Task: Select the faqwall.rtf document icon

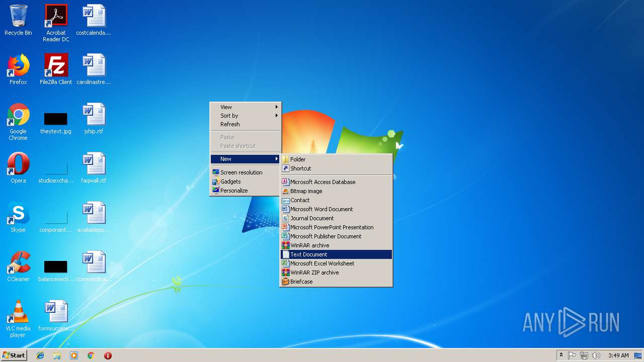Action: coord(94,168)
